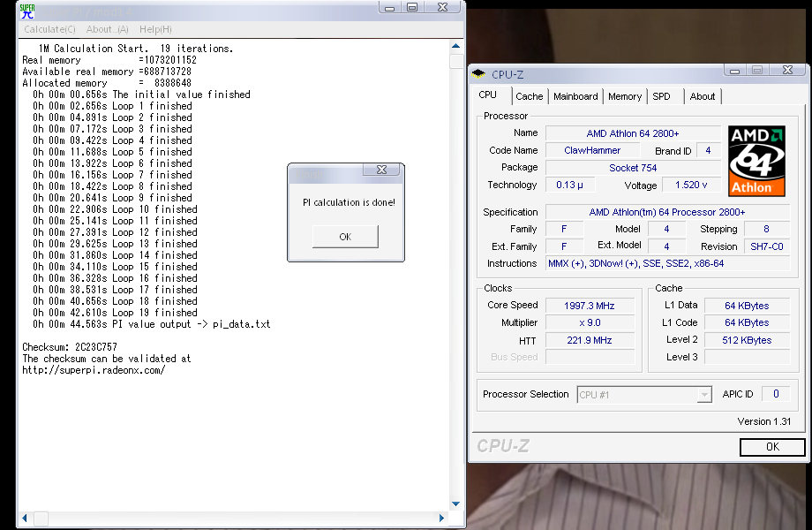Click the SH7-C0 revision value

(x=766, y=246)
